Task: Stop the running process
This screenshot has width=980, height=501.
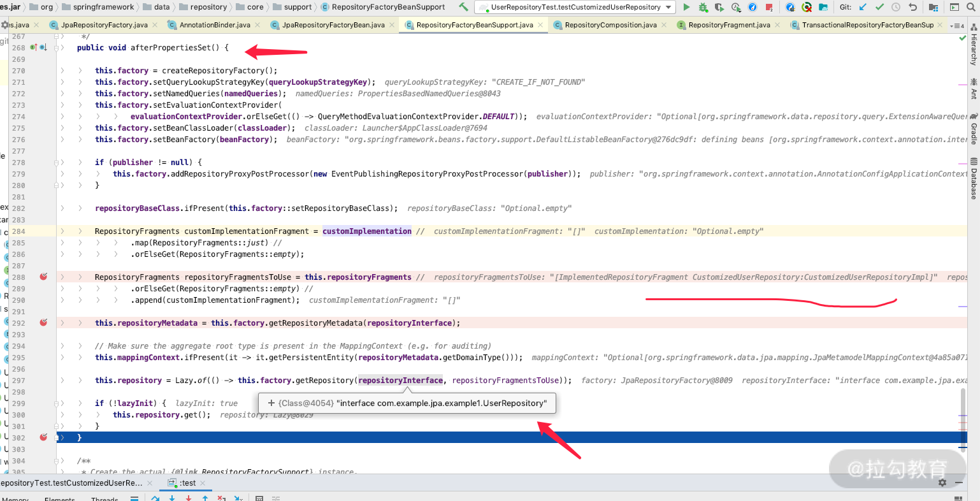Action: 769,7
